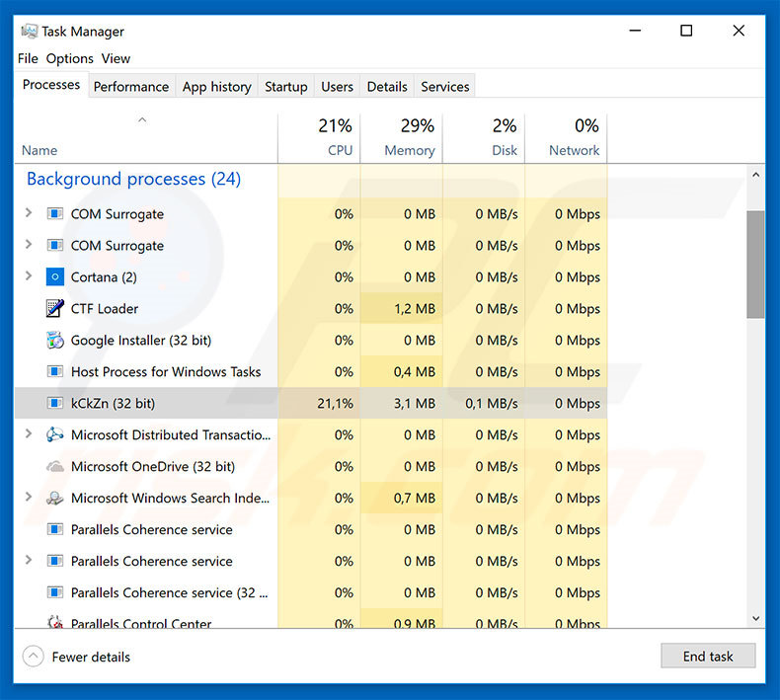Collapse view using Fewer details arrow
This screenshot has width=780, height=700.
click(x=33, y=657)
